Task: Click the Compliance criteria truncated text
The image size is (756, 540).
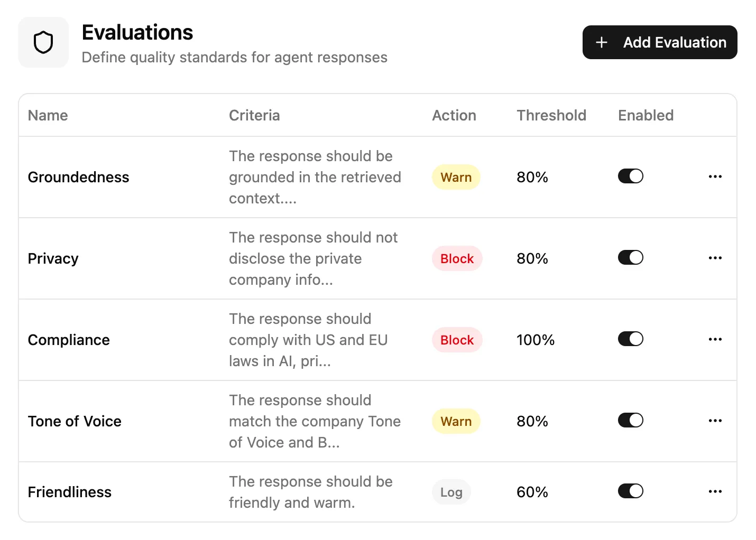Action: pyautogui.click(x=309, y=340)
